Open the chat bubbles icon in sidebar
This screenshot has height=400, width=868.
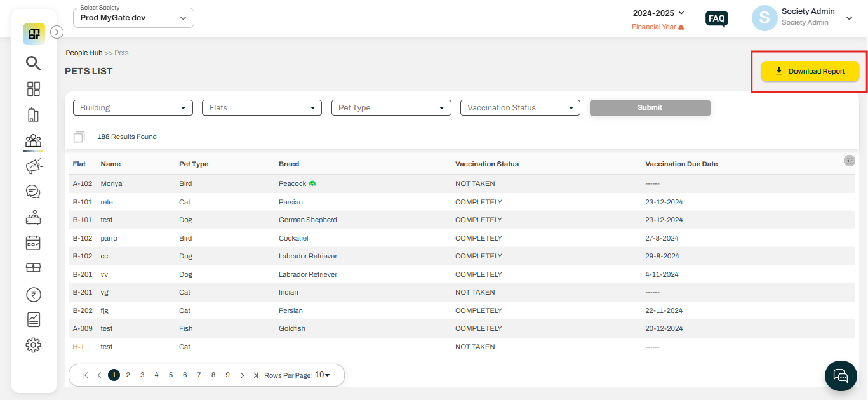33,191
